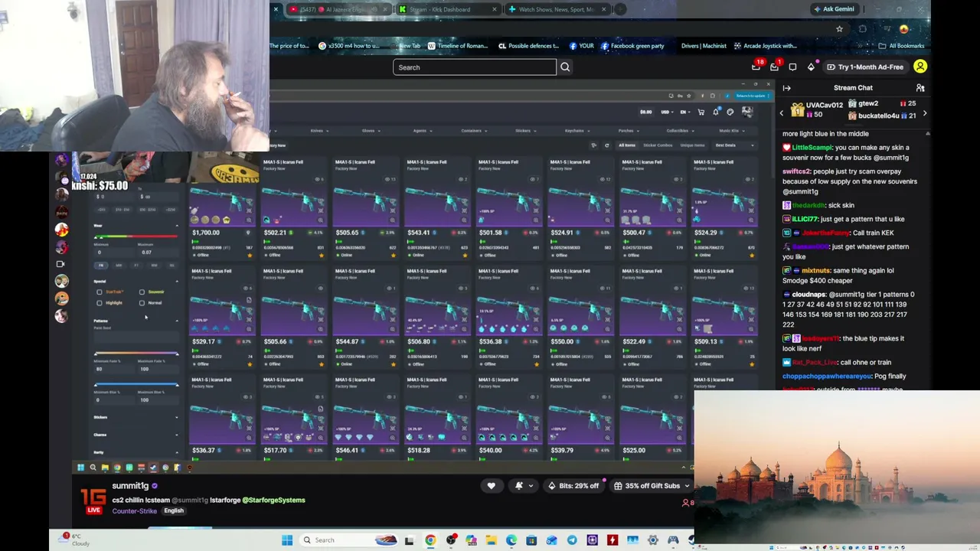Open the marketplace notification bell

(716, 112)
